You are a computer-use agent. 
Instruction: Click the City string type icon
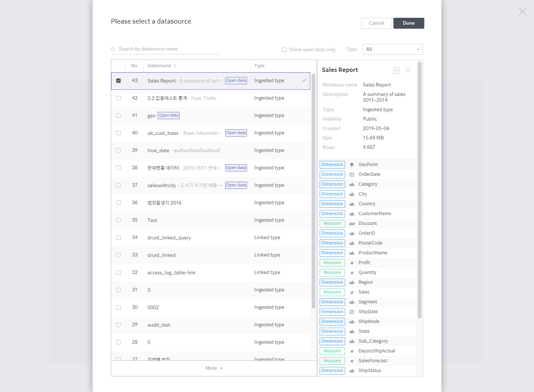(x=352, y=194)
